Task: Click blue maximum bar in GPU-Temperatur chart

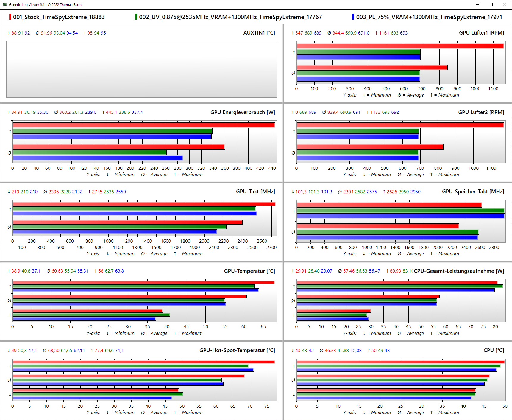Action: click(136, 290)
